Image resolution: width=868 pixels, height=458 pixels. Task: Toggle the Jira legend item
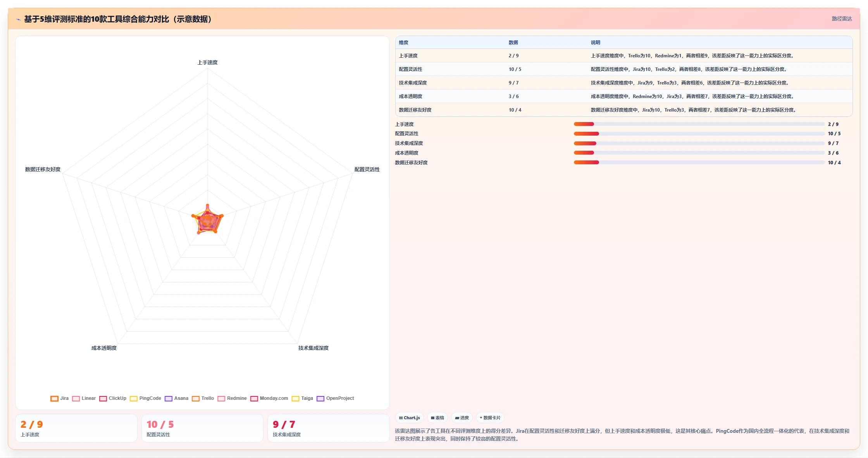point(59,398)
